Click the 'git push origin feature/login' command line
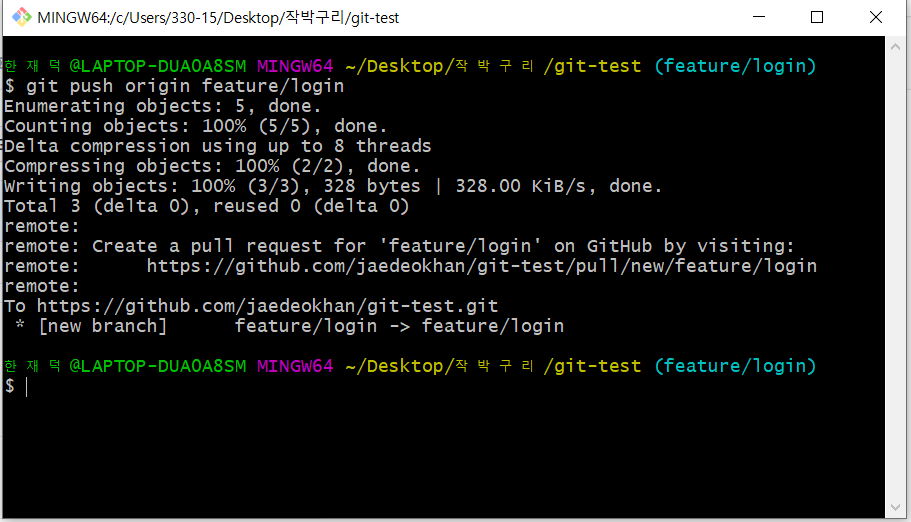This screenshot has height=522, width=911. coord(174,86)
